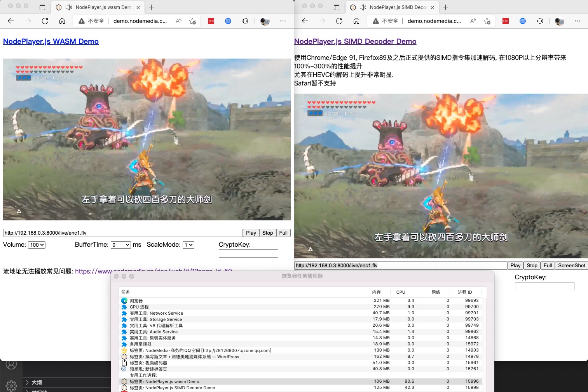Open the BufferTime dropdown
The height and width of the screenshot is (392, 588).
point(121,245)
